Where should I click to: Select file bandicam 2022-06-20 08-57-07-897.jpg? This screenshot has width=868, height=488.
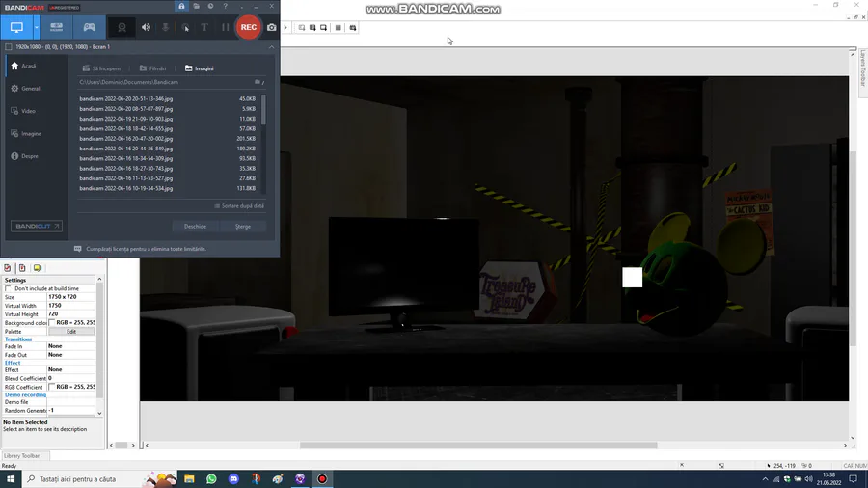168,109
